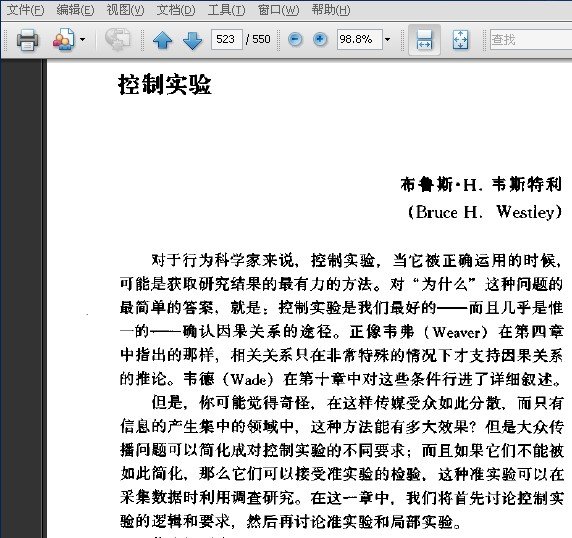Zoom in with the plus button
Viewport: 572px width, 538px height.
point(320,39)
